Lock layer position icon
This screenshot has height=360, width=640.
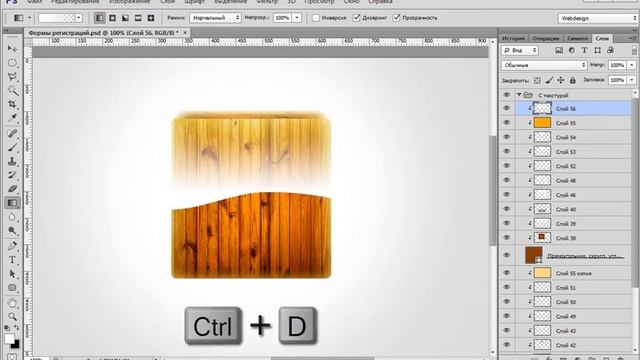pyautogui.click(x=561, y=80)
